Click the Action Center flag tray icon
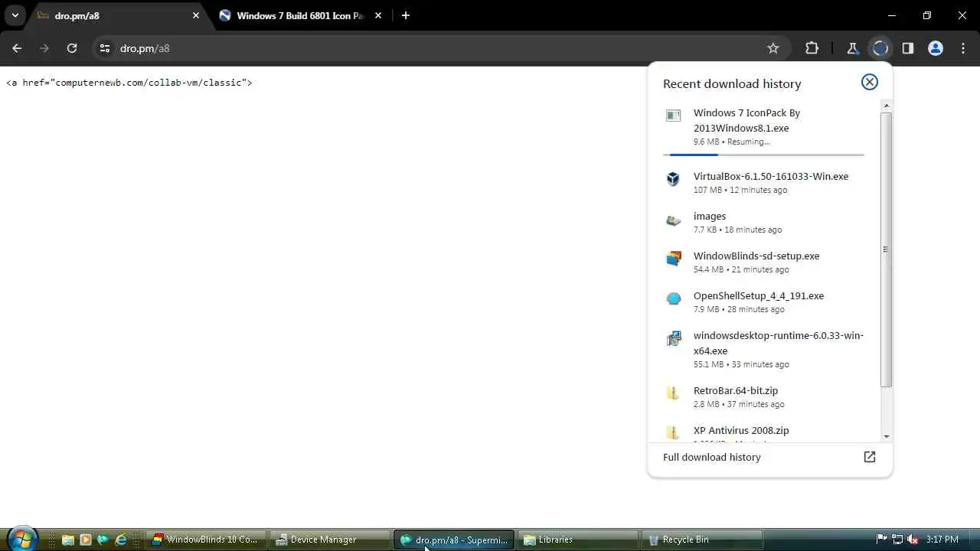980x551 pixels. pos(881,540)
